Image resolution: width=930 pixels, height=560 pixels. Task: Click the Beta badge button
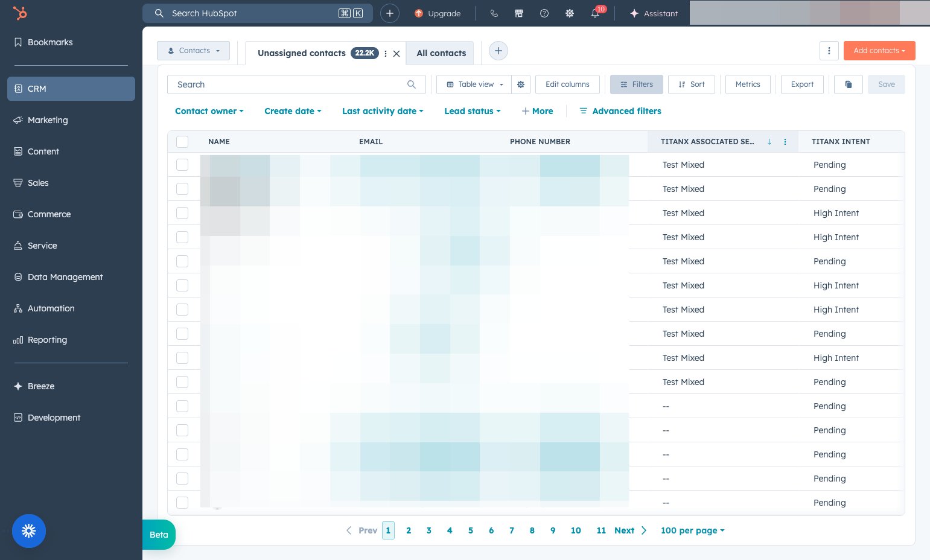coord(159,535)
